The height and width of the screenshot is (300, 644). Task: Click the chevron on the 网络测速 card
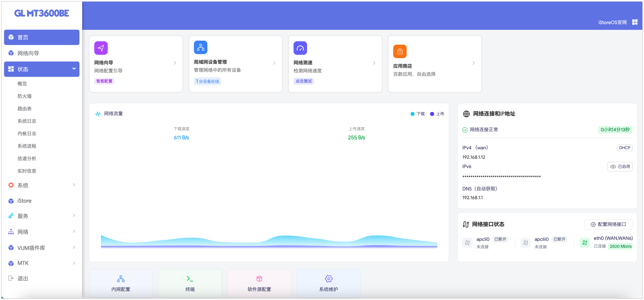click(374, 63)
